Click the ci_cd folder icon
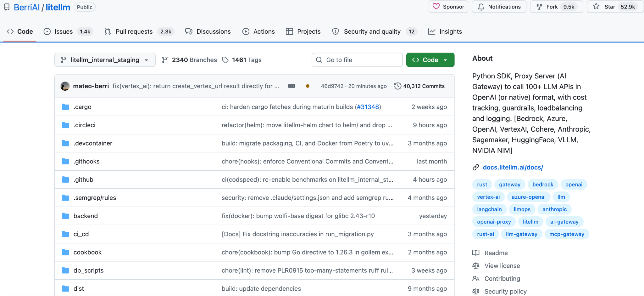 click(x=65, y=234)
